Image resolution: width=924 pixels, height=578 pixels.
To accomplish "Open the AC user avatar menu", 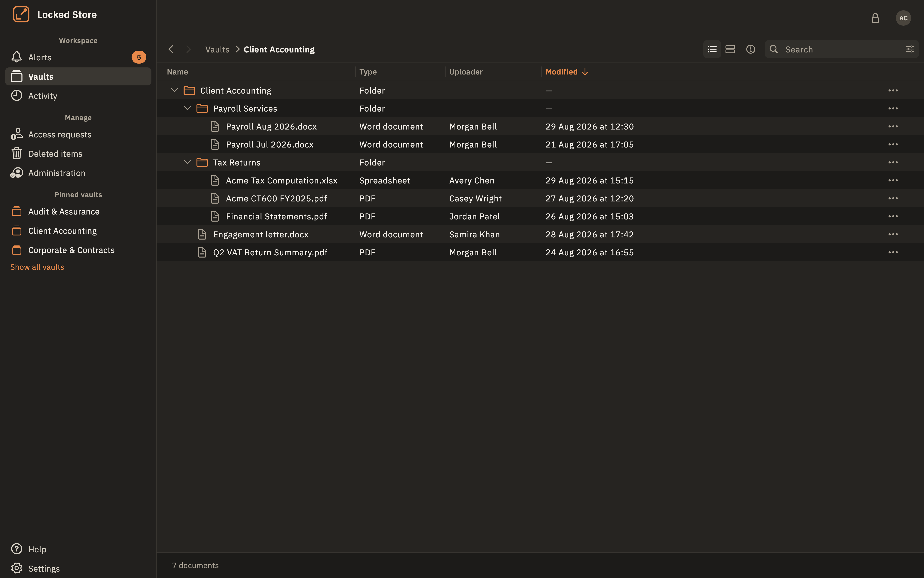I will (x=903, y=18).
